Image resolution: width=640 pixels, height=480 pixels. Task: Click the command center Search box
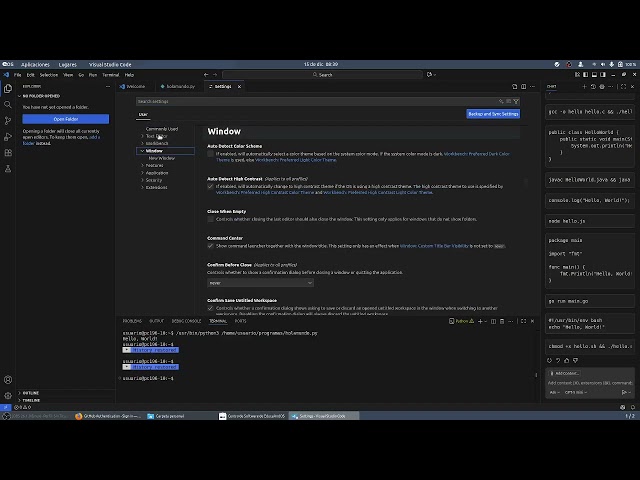[322, 75]
